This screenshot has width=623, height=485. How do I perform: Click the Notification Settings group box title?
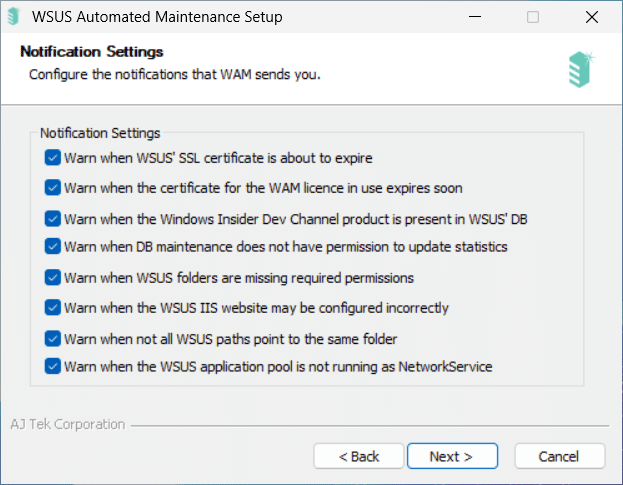(x=100, y=133)
